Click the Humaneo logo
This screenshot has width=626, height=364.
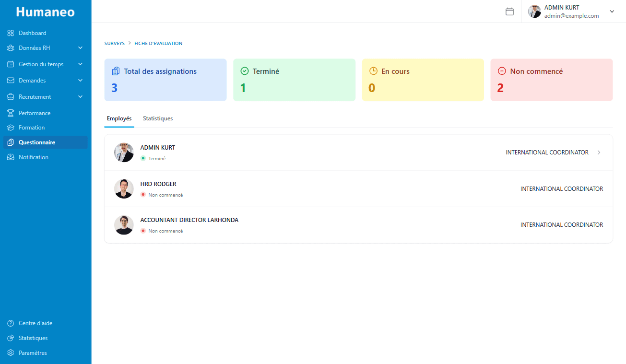tap(46, 12)
